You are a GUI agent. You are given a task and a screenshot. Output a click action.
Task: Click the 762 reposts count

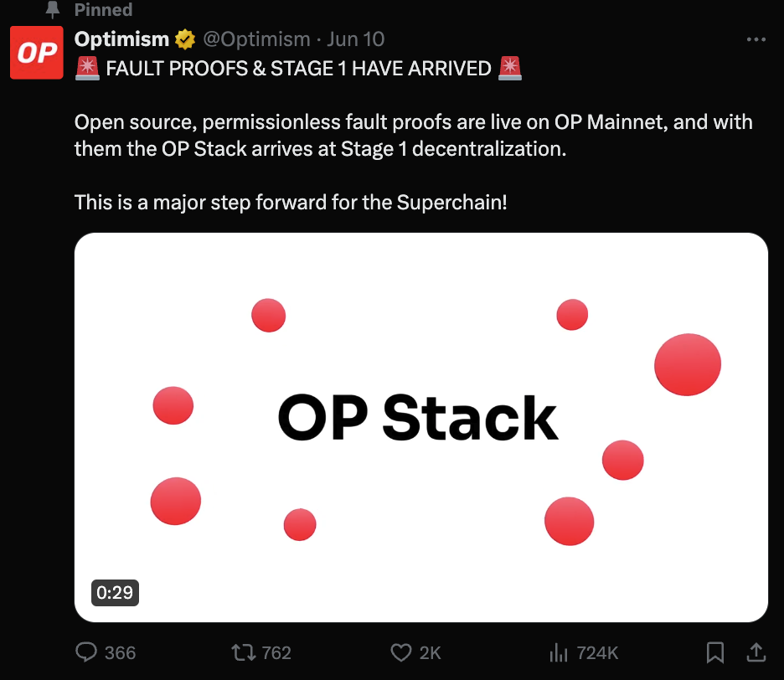276,652
